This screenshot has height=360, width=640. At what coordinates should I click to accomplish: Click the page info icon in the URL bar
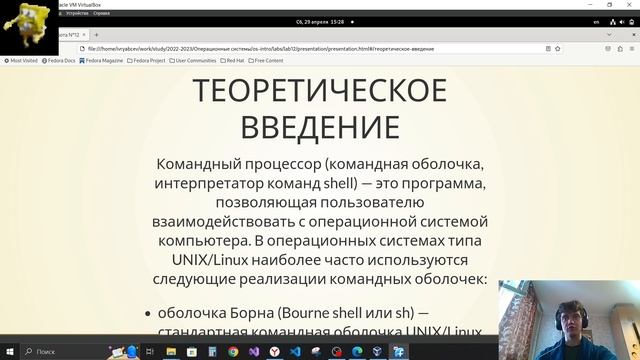82,49
